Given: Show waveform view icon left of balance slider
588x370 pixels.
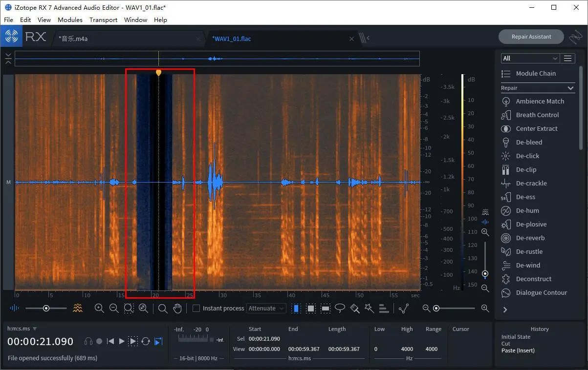Looking at the screenshot, I should click(15, 308).
